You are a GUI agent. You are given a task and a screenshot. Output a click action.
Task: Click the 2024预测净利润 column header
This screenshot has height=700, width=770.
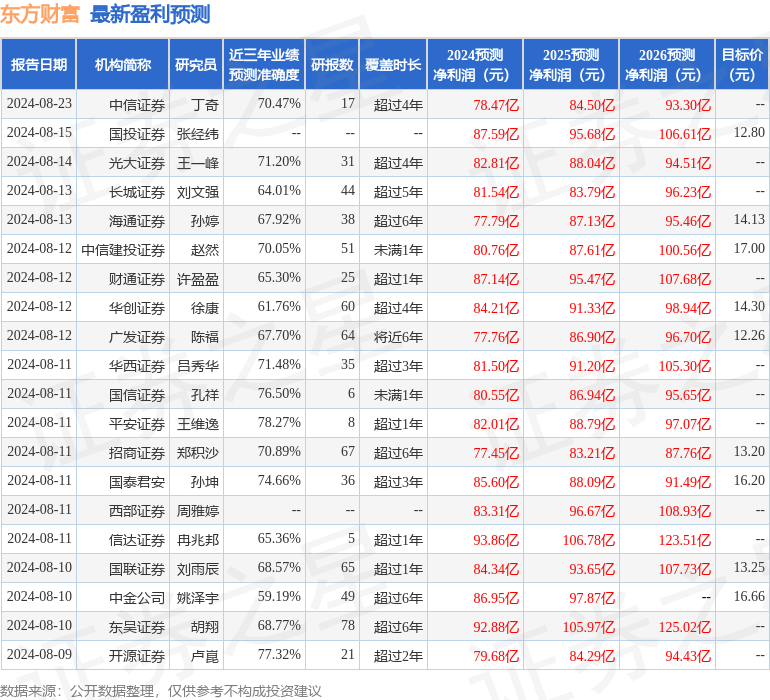[x=475, y=64]
